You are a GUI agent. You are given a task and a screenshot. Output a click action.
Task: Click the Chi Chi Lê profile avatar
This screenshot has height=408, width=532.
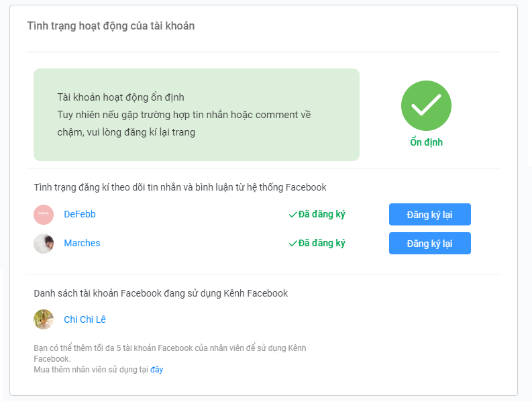(x=44, y=319)
